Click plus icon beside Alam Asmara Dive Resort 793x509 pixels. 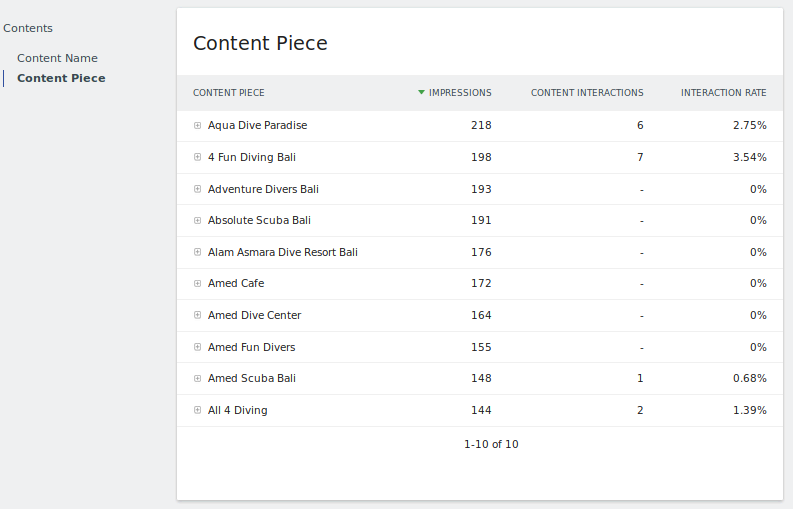(x=198, y=253)
